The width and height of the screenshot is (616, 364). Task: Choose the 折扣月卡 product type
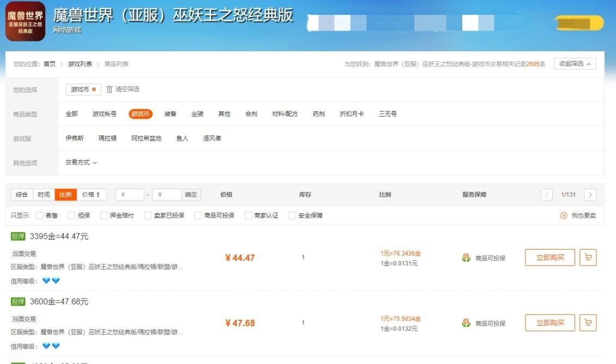click(x=352, y=114)
